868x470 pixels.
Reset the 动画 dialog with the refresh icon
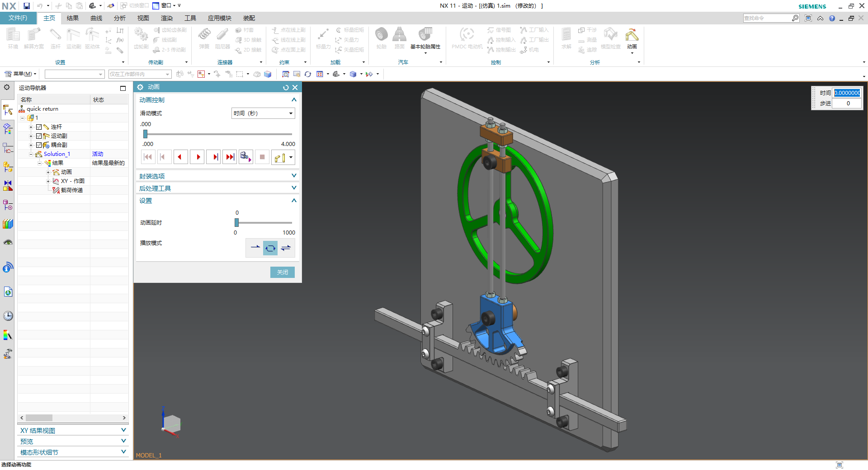click(x=286, y=88)
